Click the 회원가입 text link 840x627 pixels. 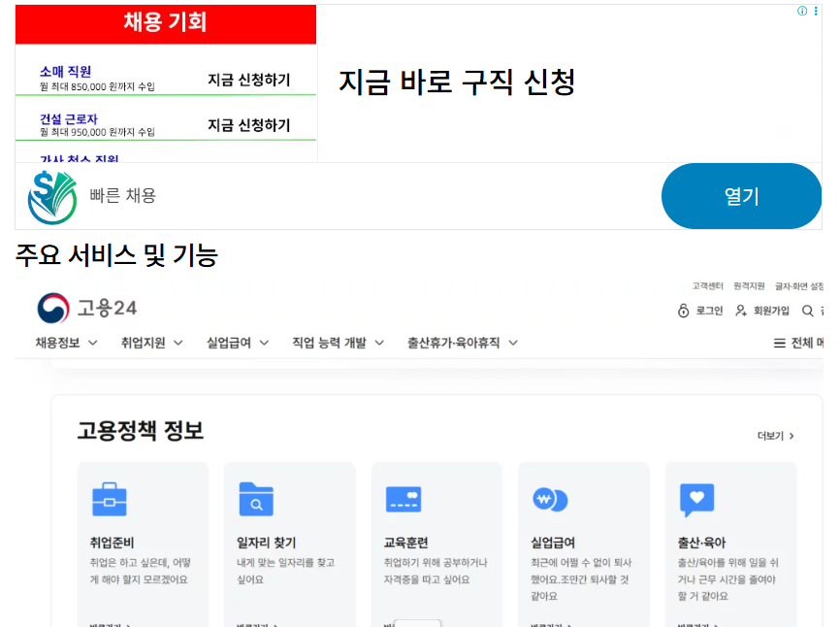point(771,311)
